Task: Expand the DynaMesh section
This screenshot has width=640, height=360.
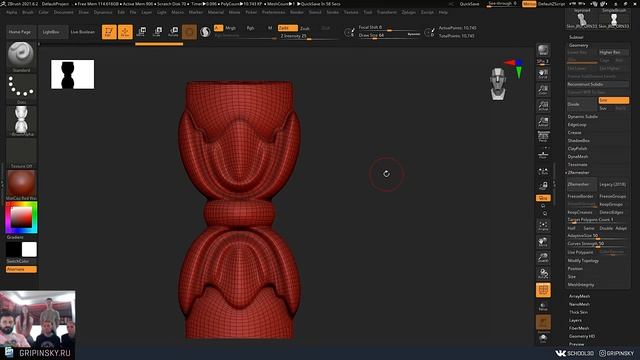Action: click(x=578, y=156)
